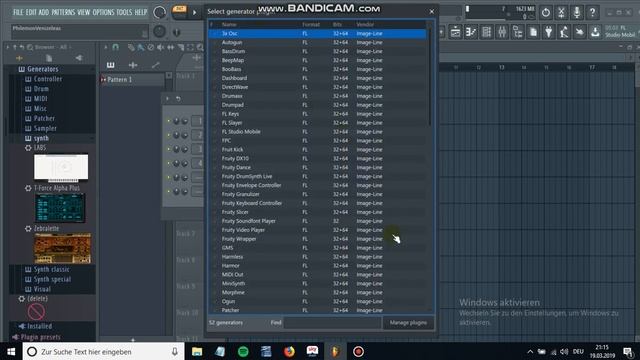Click the download content library icon

tap(595, 32)
